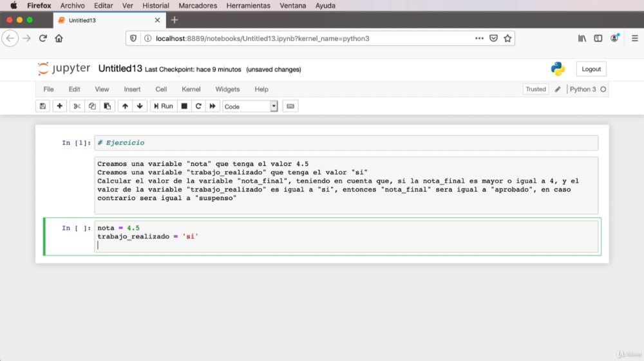Image resolution: width=644 pixels, height=361 pixels.
Task: Rename the notebook title Untitled13
Action: [x=120, y=68]
